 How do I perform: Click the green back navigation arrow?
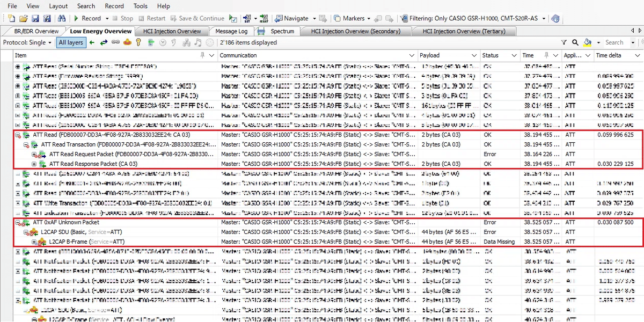91,42
